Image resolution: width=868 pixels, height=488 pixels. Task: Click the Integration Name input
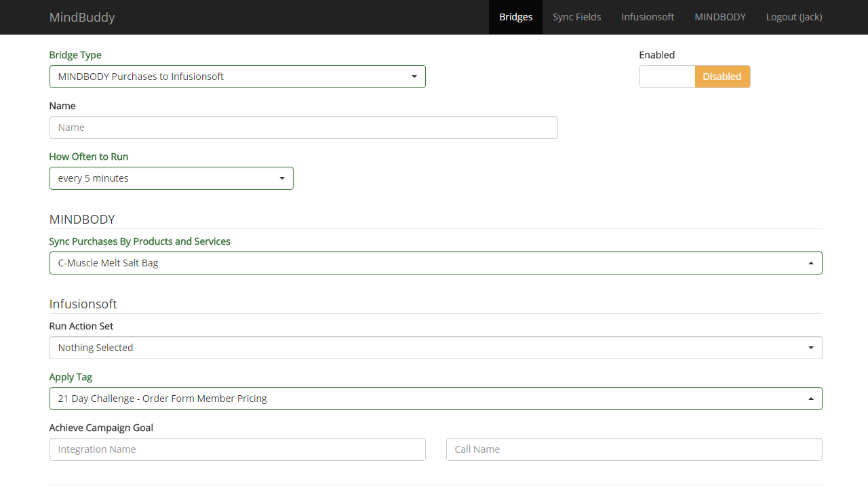coord(237,449)
